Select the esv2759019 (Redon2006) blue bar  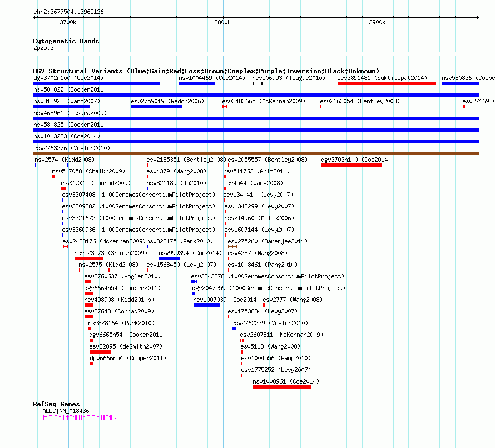click(156, 107)
